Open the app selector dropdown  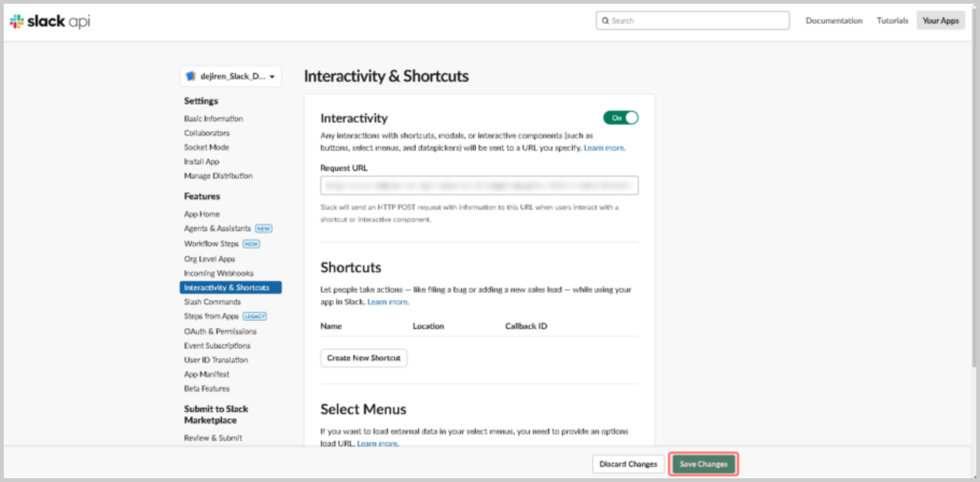[x=231, y=77]
